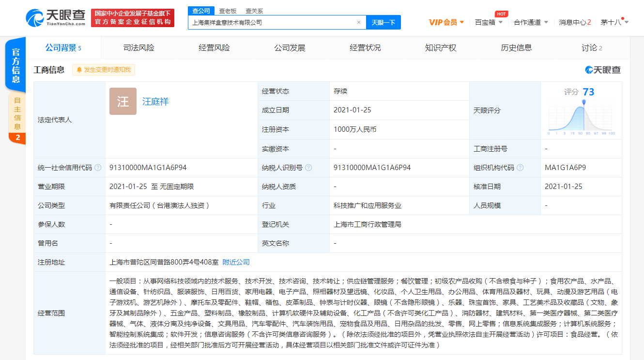Open the 茅十八 user account menu
This screenshot has height=360, width=644.
pos(614,22)
